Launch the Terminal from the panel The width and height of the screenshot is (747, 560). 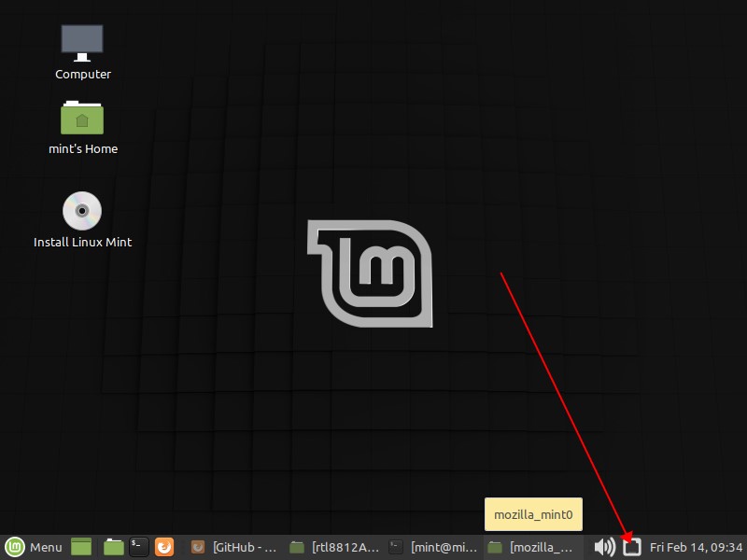pyautogui.click(x=139, y=547)
